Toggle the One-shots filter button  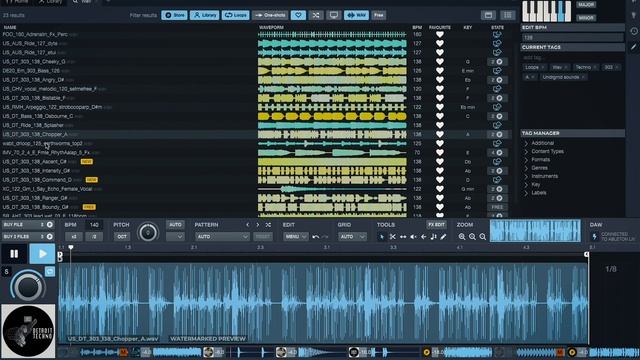pyautogui.click(x=270, y=15)
